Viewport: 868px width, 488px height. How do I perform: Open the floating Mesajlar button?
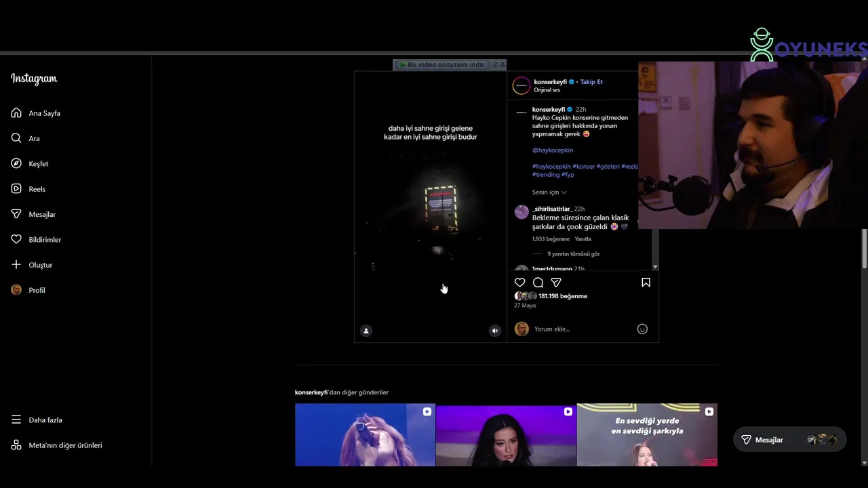[789, 440]
